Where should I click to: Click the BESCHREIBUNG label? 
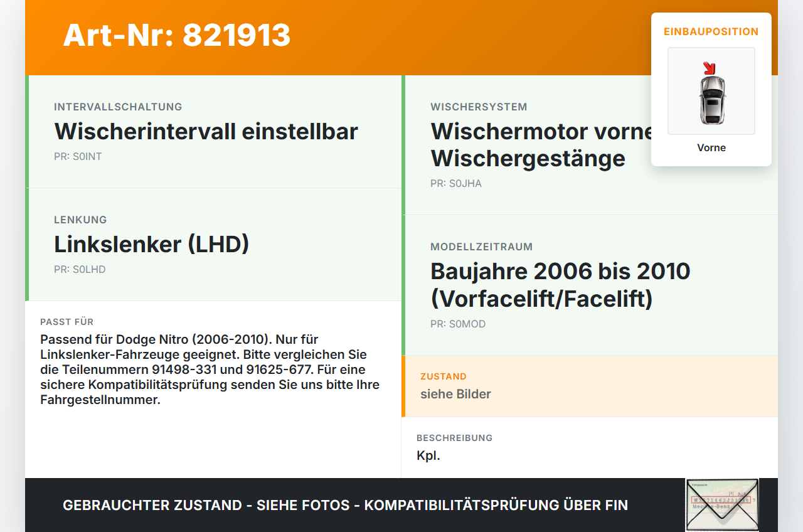point(455,438)
